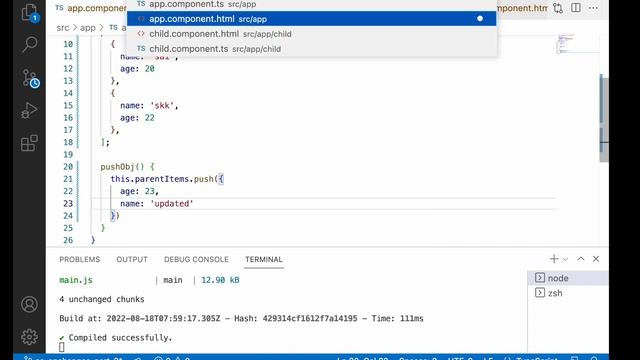The image size is (640, 360).
Task: Open the Accounts icon in activity bar
Action: (29, 304)
